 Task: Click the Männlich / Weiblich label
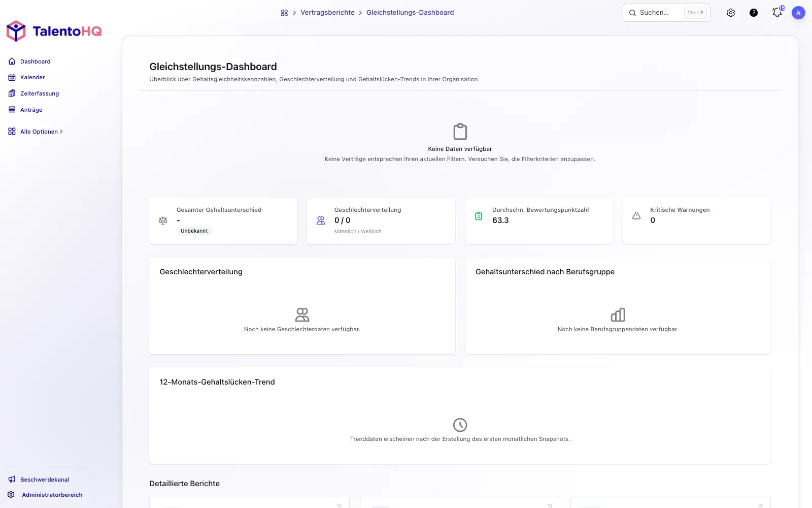pos(358,232)
